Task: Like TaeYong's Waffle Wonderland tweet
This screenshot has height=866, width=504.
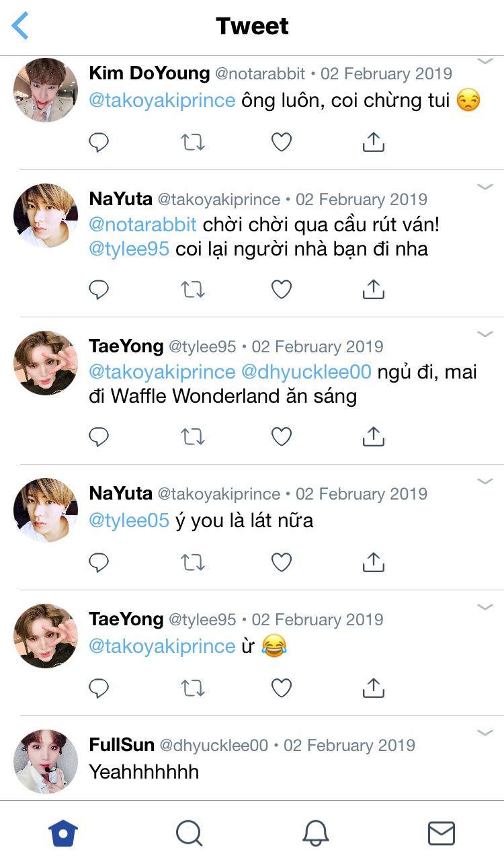Action: 281,436
